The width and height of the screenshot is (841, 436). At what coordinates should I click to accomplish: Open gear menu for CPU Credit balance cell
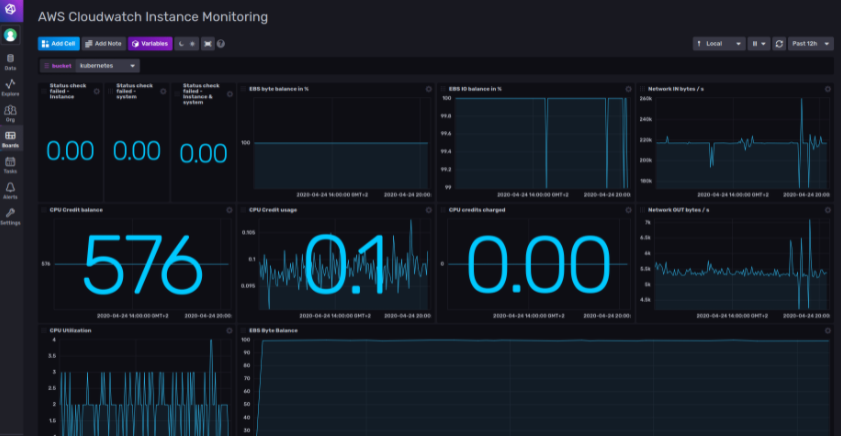[229, 210]
